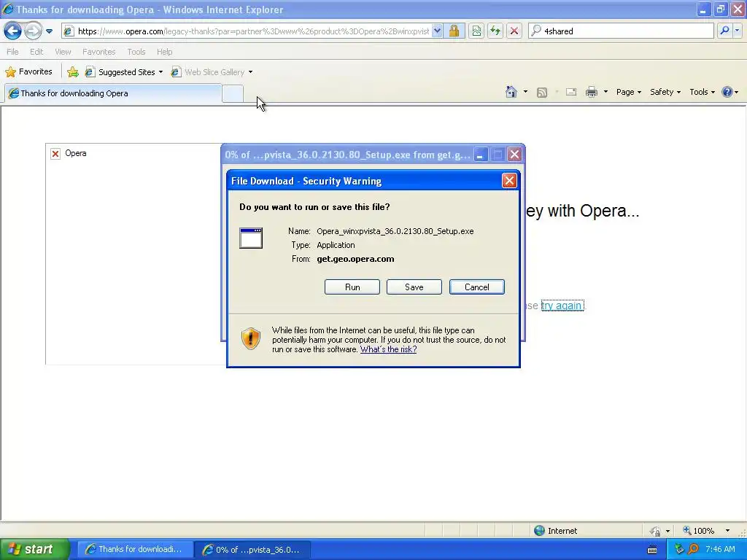Screen dimensions: 747x560
Task: Go back using the Back arrow button
Action: click(13, 31)
